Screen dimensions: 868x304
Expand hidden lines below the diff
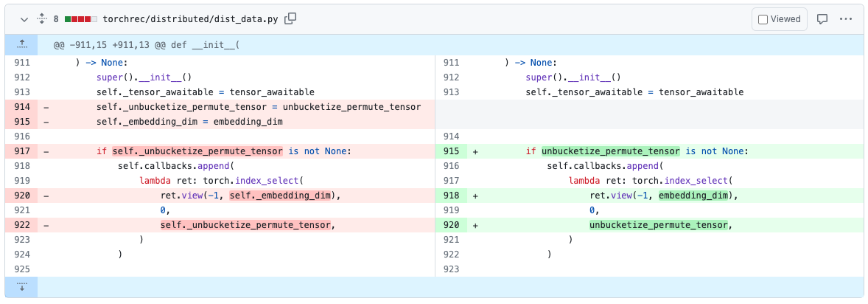21,287
